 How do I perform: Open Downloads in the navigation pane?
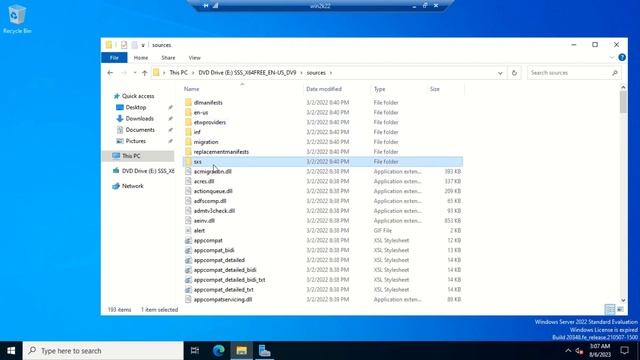tap(140, 119)
